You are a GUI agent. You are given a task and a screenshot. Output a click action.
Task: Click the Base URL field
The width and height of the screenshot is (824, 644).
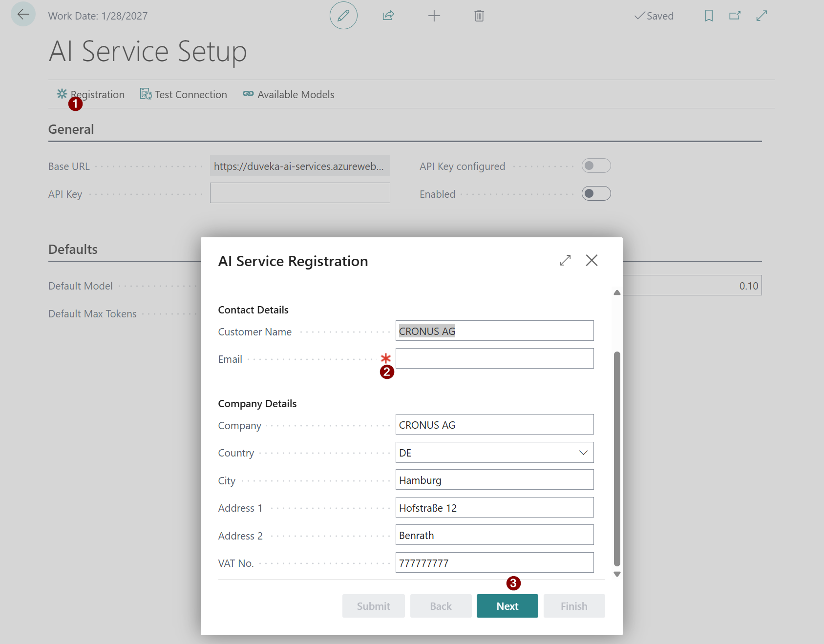click(300, 166)
